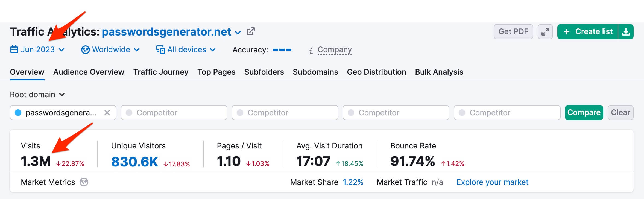Click the download icon next to Create list
The height and width of the screenshot is (199, 644).
pos(626,32)
